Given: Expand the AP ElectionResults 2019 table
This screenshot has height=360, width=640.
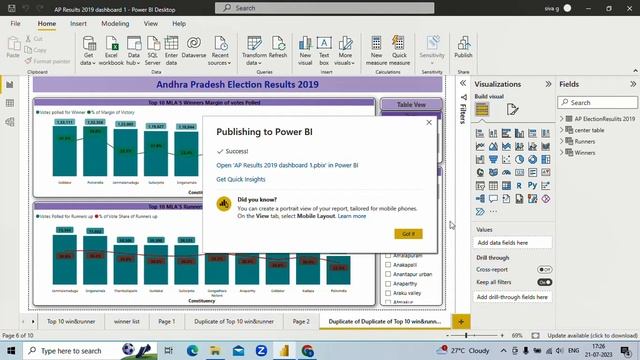Looking at the screenshot, I should pos(562,119).
